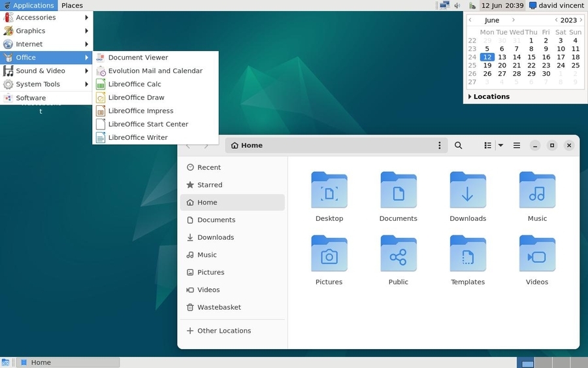Select Documents in Files sidebar
Viewport: 588px width, 368px height.
coord(233,220)
